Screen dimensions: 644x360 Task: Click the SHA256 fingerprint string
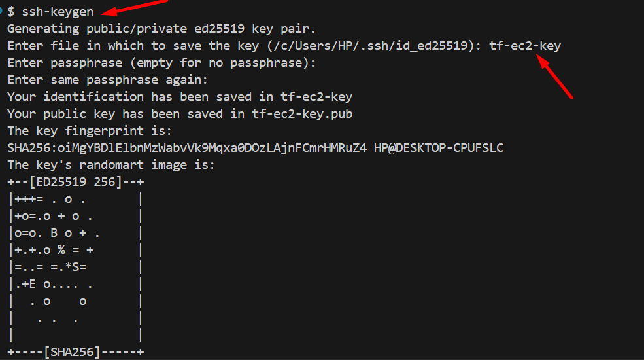[x=186, y=148]
